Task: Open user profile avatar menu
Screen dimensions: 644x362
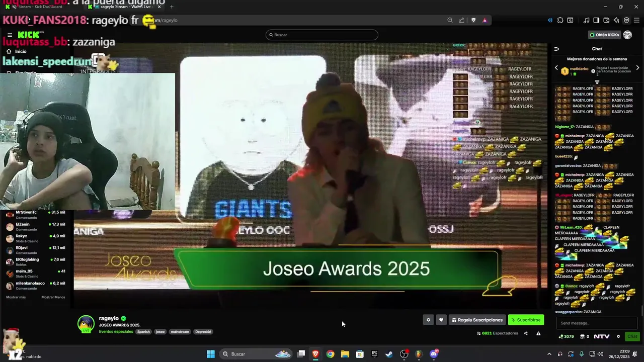Action: click(627, 35)
